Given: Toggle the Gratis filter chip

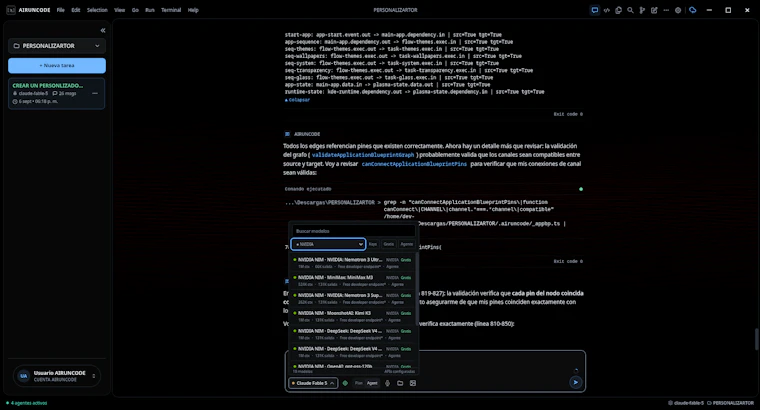Looking at the screenshot, I should (389, 244).
